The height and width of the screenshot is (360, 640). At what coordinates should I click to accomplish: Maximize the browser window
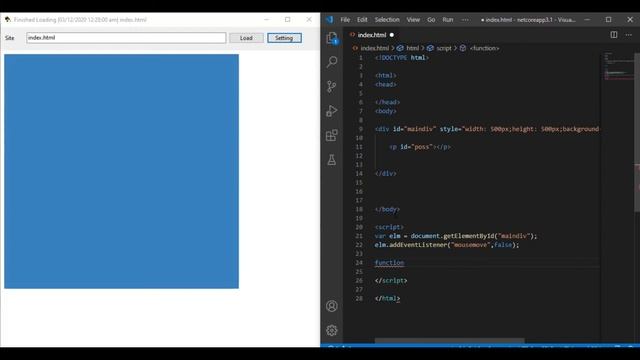(287, 19)
